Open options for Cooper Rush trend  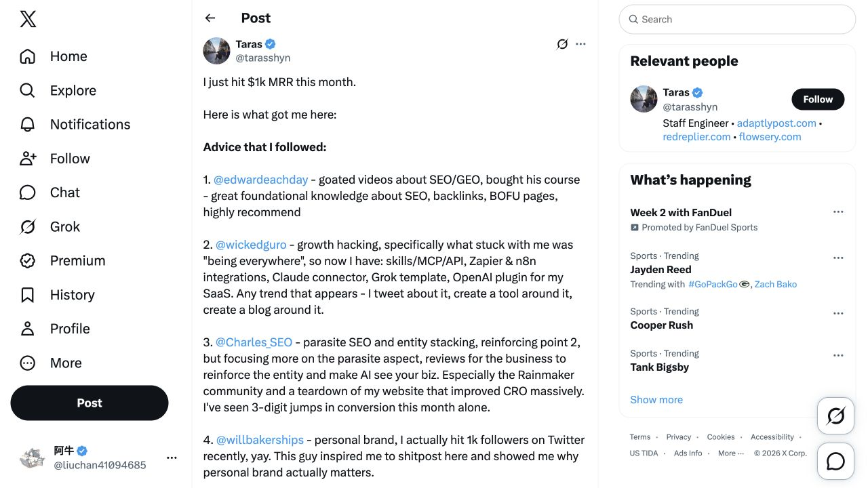838,313
